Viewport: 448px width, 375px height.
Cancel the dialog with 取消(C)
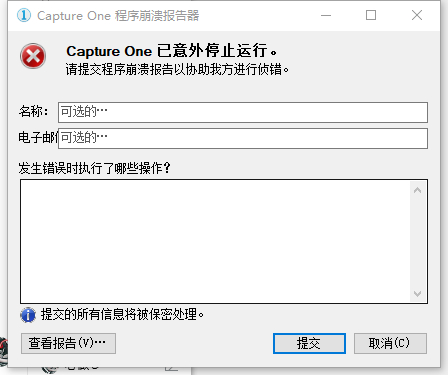[x=390, y=343]
